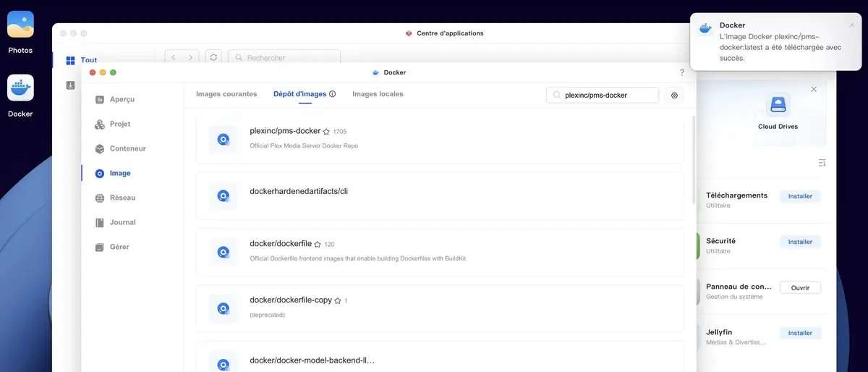Click the docker/dockerfile-copy image icon
868x372 pixels.
click(223, 308)
